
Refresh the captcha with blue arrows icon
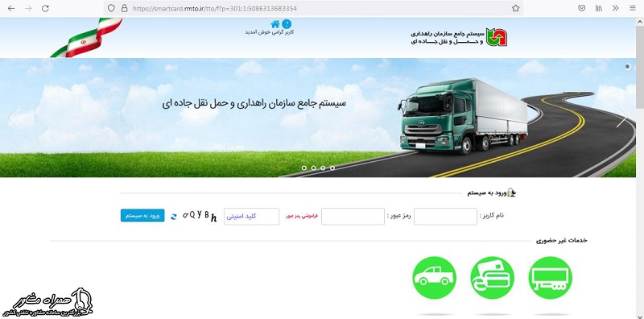tap(174, 216)
